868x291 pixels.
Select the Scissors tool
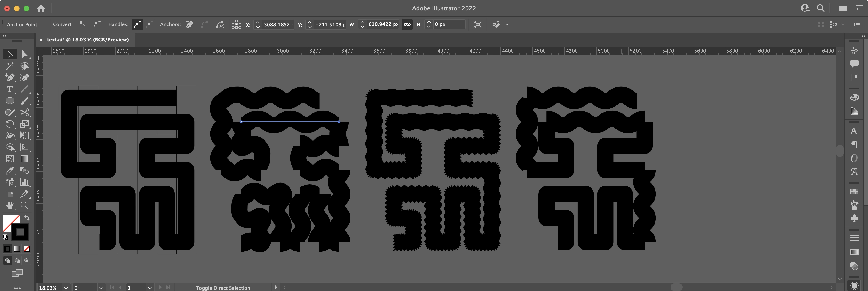[24, 112]
